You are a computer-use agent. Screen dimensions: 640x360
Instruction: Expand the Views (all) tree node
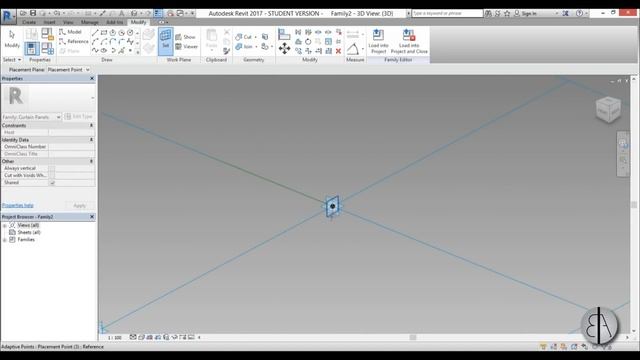pyautogui.click(x=4, y=225)
